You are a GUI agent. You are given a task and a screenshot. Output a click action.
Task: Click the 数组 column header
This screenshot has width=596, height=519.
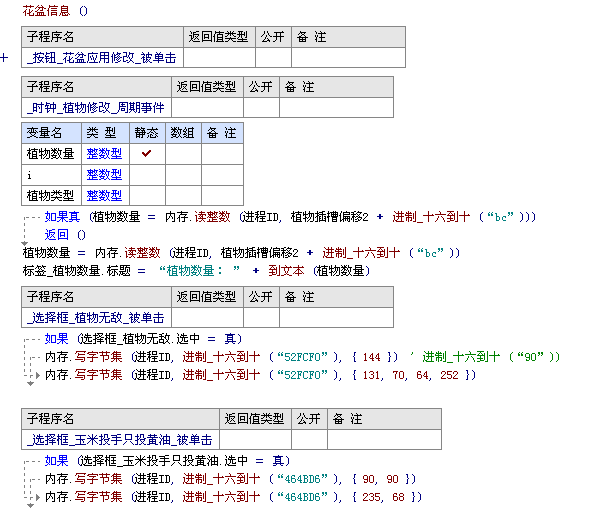coord(183,133)
